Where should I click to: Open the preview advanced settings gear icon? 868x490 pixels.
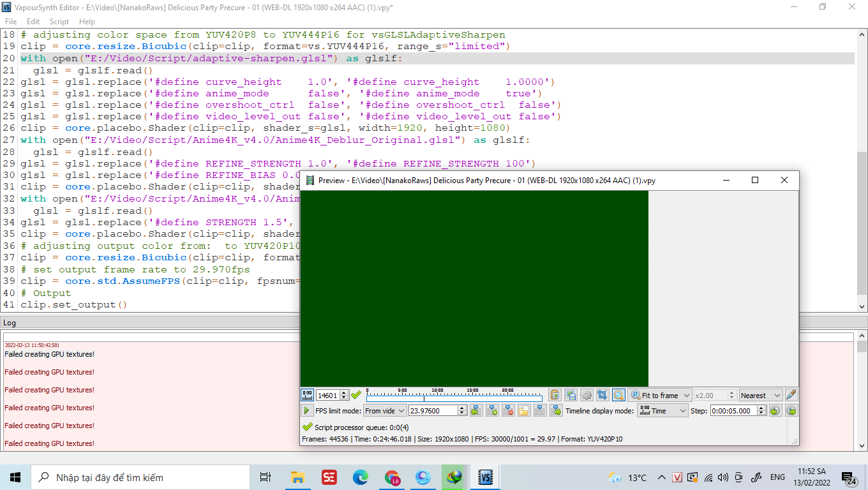pos(587,395)
